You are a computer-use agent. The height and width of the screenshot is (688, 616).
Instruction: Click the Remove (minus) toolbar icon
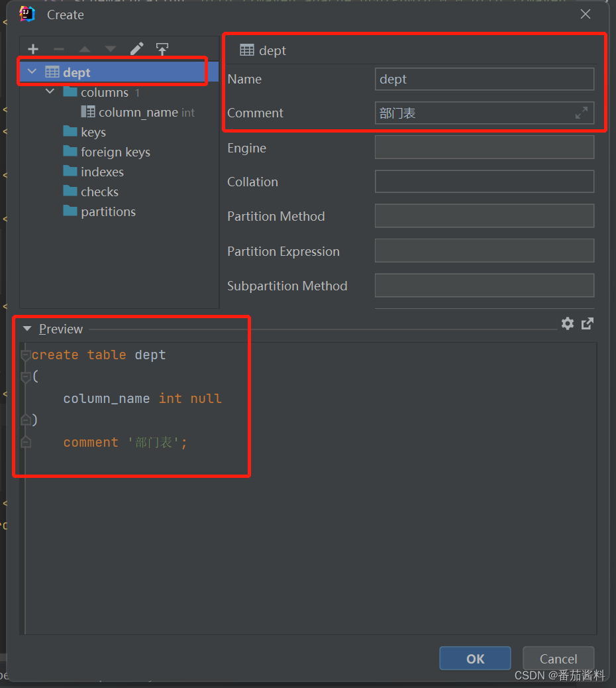click(59, 49)
